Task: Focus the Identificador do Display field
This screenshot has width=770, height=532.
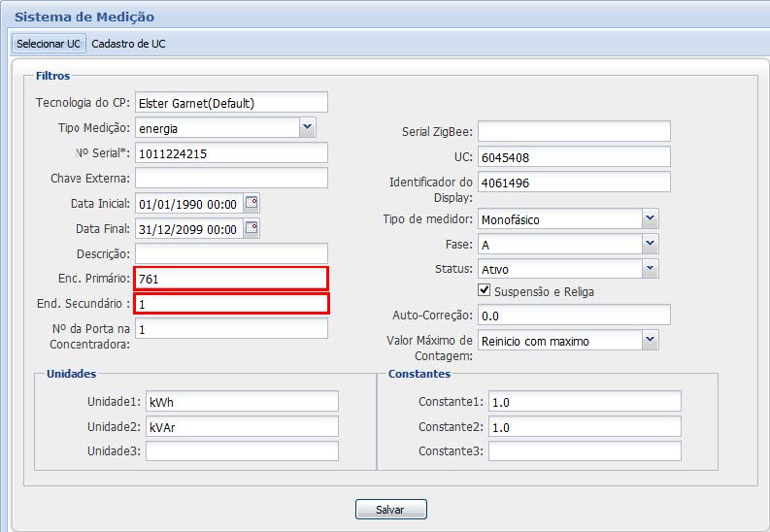Action: tap(573, 182)
